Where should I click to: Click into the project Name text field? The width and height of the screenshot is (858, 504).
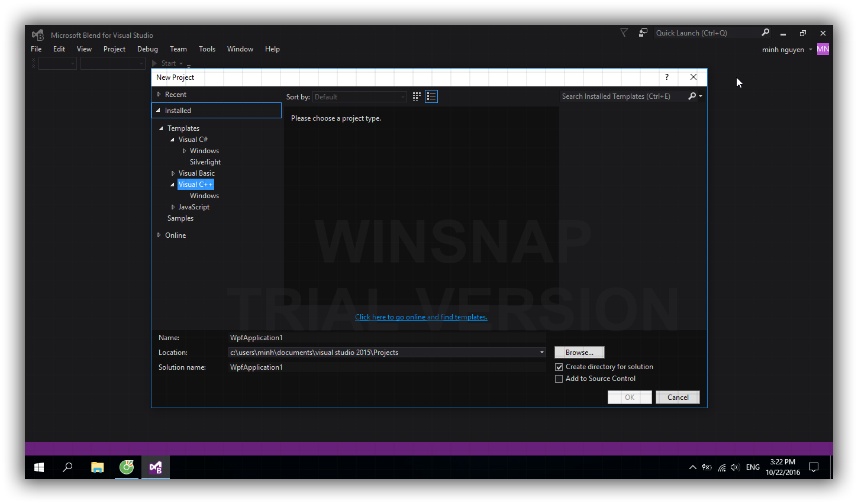click(x=386, y=338)
